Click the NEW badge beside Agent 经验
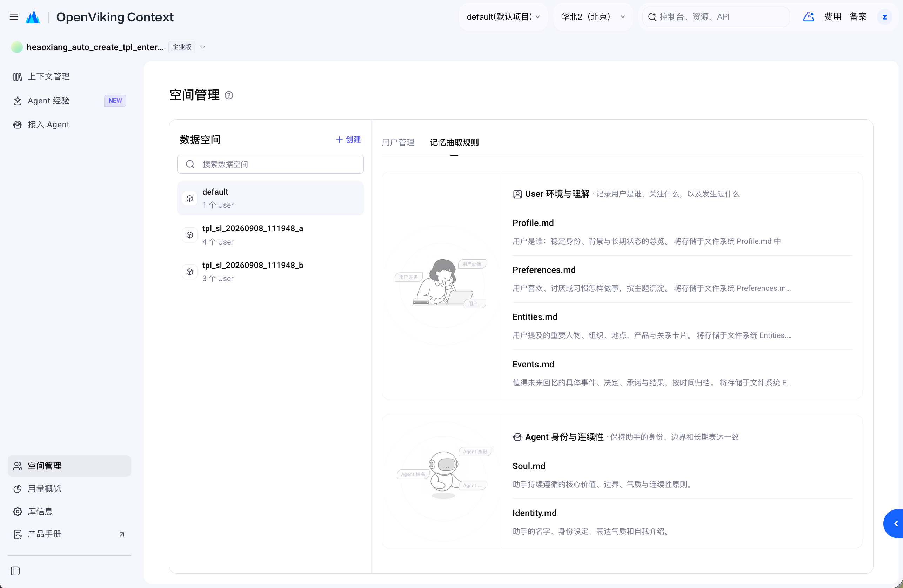The height and width of the screenshot is (588, 903). tap(115, 101)
